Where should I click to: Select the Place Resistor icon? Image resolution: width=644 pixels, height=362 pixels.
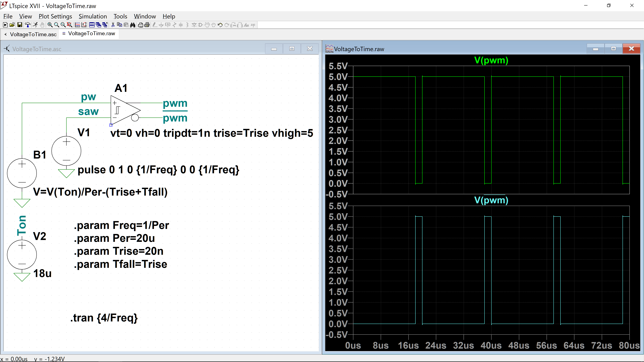(x=174, y=25)
